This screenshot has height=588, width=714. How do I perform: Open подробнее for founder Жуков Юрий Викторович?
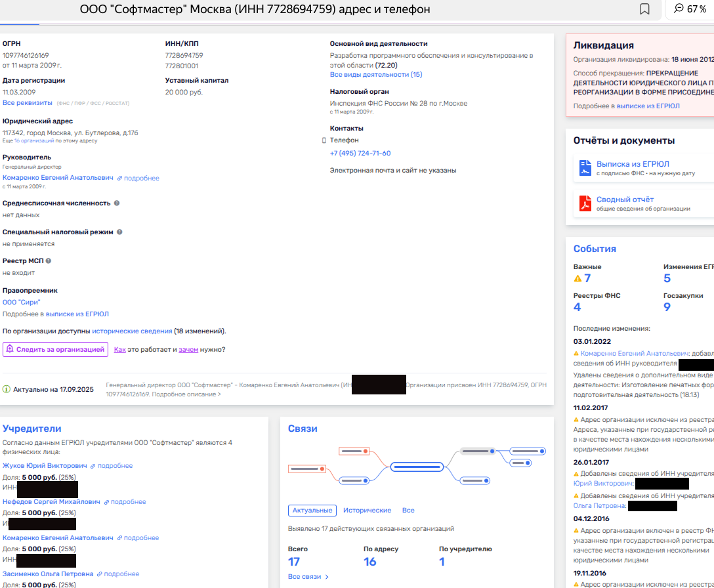pos(111,466)
